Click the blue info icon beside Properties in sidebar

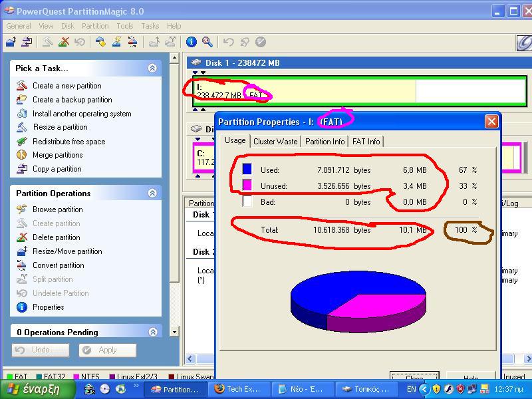pyautogui.click(x=22, y=307)
